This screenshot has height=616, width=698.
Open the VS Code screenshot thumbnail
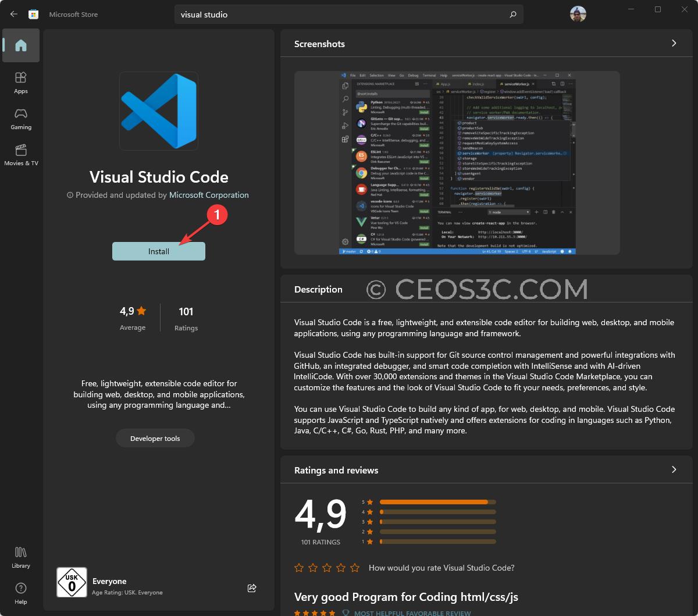457,163
